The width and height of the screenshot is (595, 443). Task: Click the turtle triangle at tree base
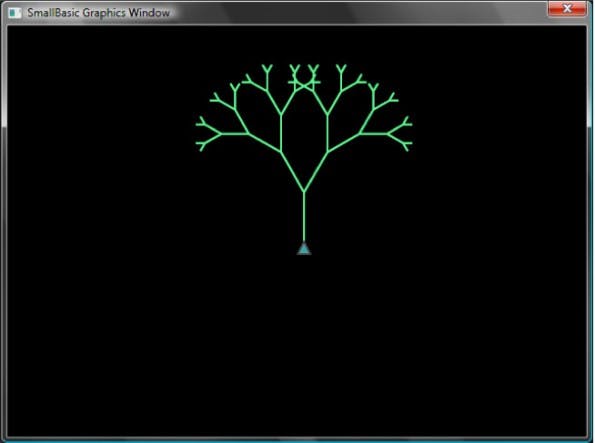(x=304, y=249)
